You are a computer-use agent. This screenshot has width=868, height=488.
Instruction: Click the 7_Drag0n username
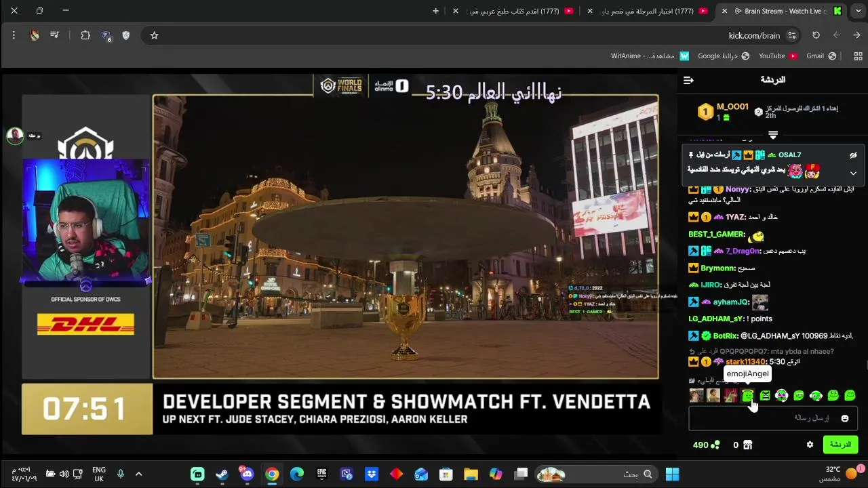point(743,251)
